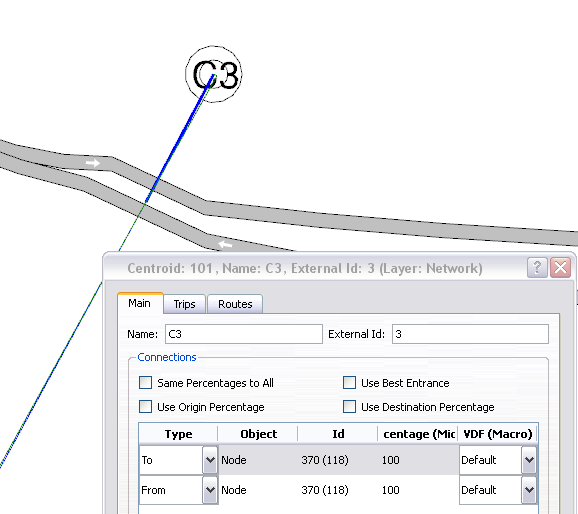Select the Id 370 (118) cell in From row
The image size is (578, 514).
click(338, 490)
